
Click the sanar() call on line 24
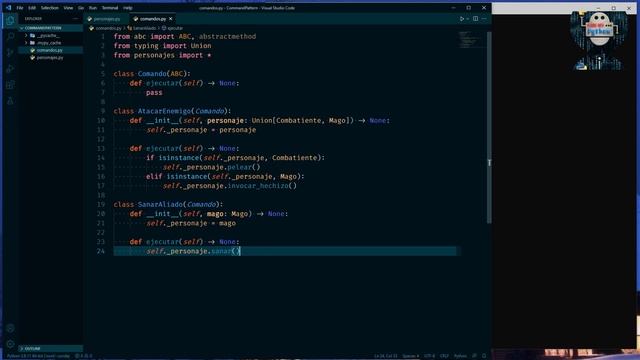[225, 251]
